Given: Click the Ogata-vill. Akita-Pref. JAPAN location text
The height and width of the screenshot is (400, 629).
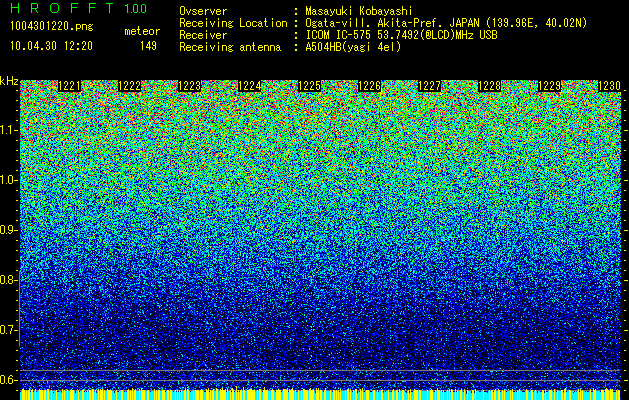Looking at the screenshot, I should tap(446, 23).
